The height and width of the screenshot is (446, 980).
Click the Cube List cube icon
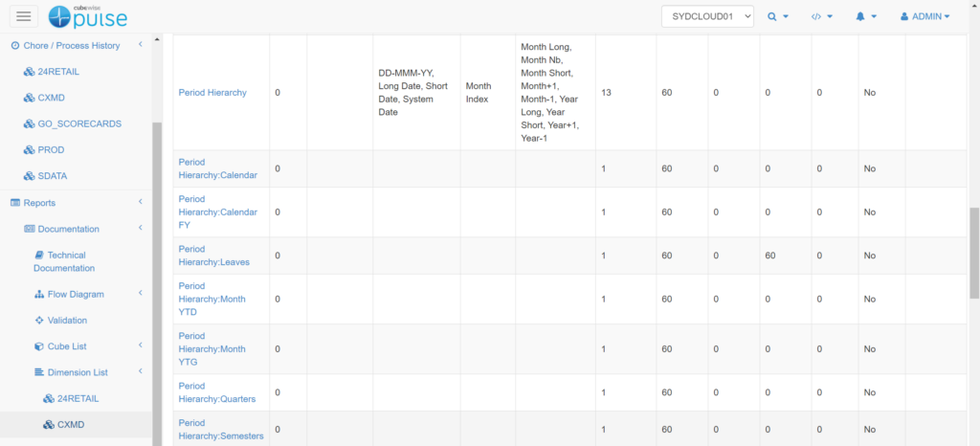(x=39, y=346)
